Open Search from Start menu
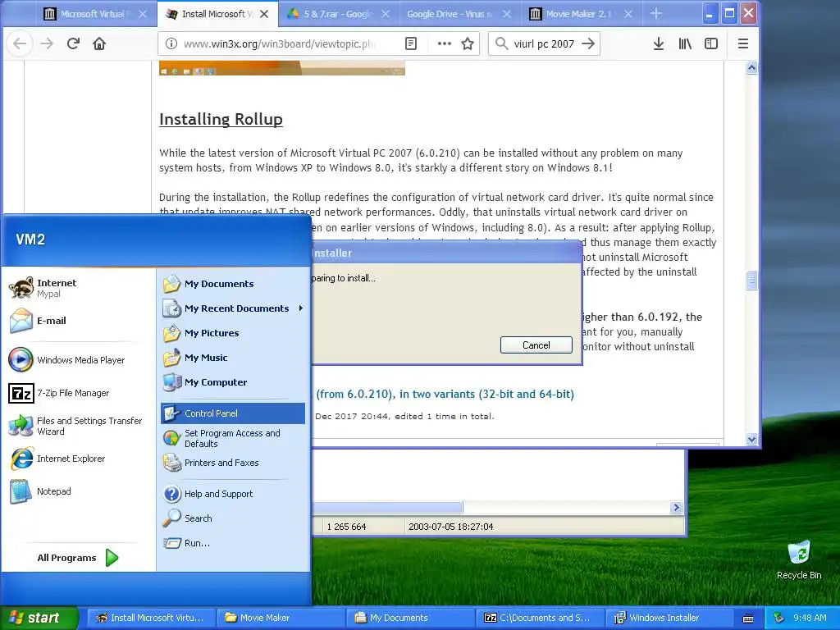The width and height of the screenshot is (840, 630). (x=232, y=518)
